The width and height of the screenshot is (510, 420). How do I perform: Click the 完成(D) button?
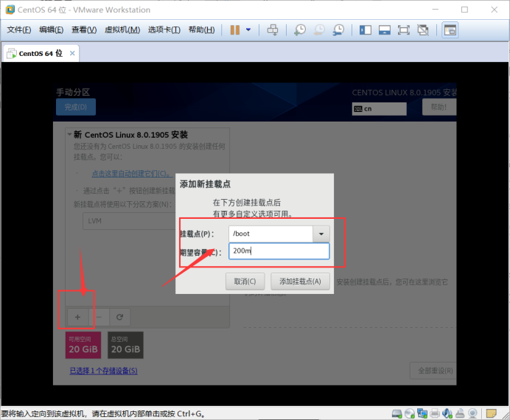[x=76, y=107]
